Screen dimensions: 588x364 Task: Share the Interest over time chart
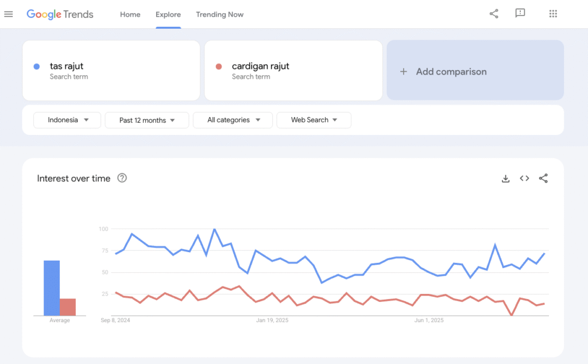coord(543,179)
